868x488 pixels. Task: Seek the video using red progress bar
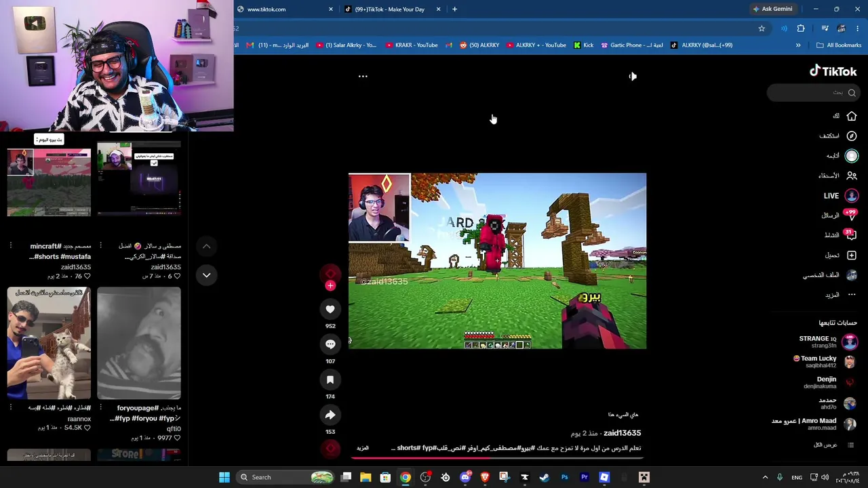point(497,457)
